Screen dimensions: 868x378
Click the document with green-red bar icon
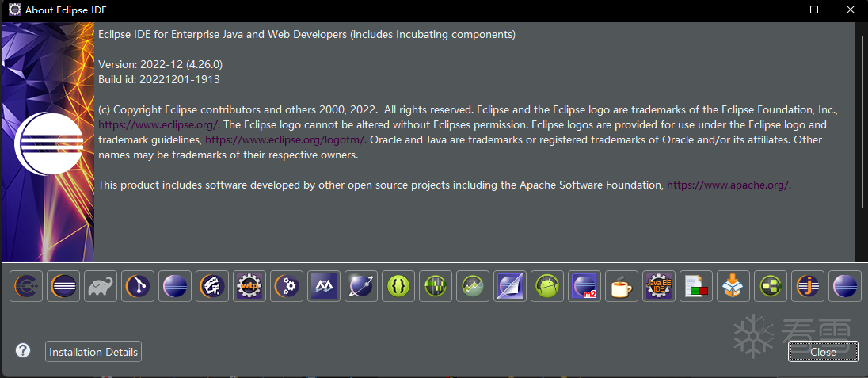(x=696, y=286)
